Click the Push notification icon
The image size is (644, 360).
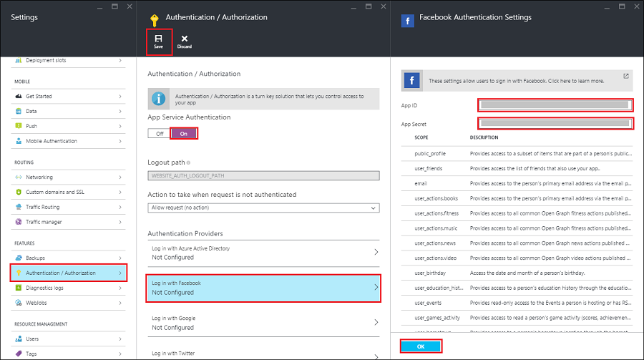(x=19, y=126)
